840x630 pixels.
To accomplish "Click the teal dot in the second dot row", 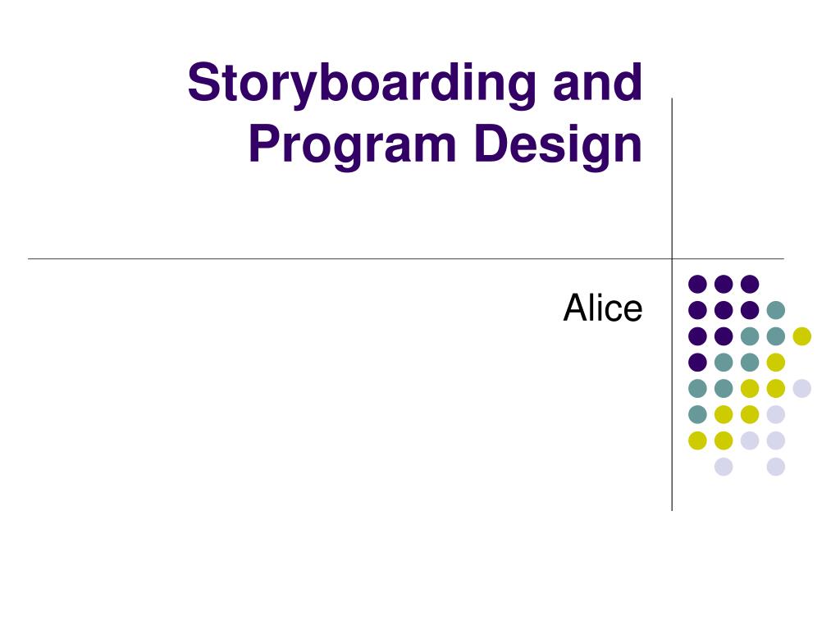I will tap(776, 310).
